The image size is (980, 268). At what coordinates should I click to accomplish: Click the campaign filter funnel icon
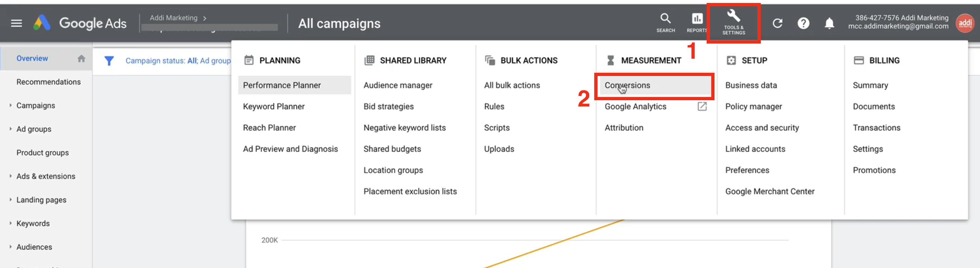pyautogui.click(x=109, y=61)
